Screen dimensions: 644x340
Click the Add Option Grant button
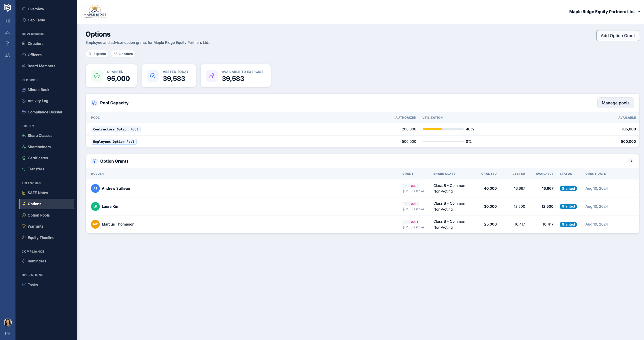tap(617, 36)
